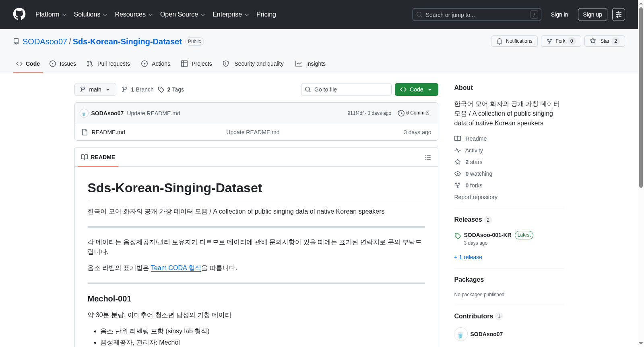Viewport: 644px width, 347px height.
Task: Open the SODAsoo007 owner link
Action: (x=45, y=42)
